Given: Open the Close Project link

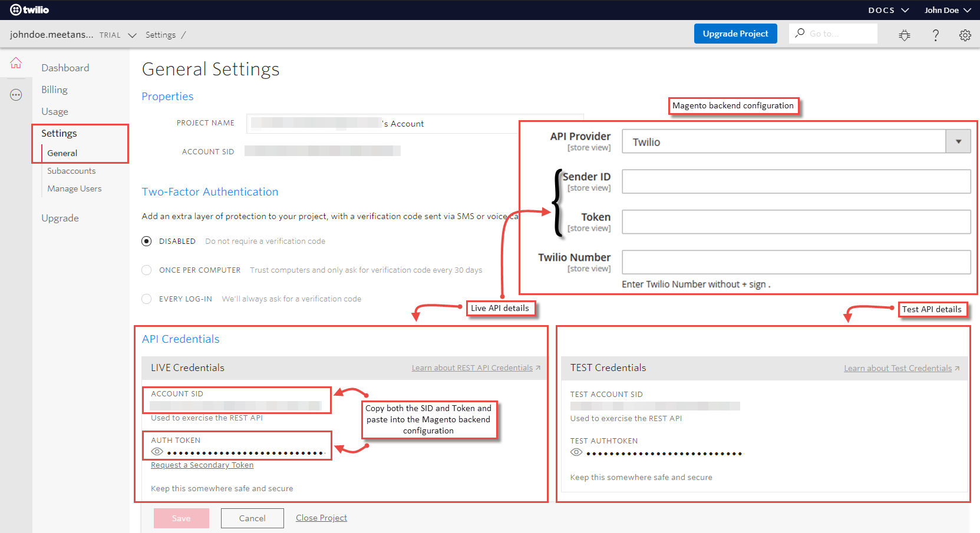Looking at the screenshot, I should (x=321, y=518).
